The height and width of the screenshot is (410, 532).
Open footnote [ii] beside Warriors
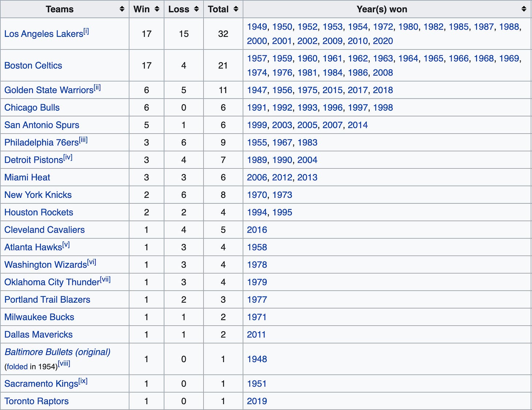[x=97, y=87]
